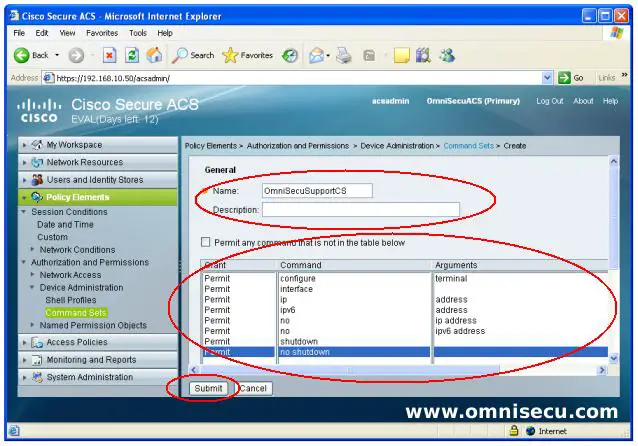Click the Refresh page icon

pyautogui.click(x=132, y=55)
